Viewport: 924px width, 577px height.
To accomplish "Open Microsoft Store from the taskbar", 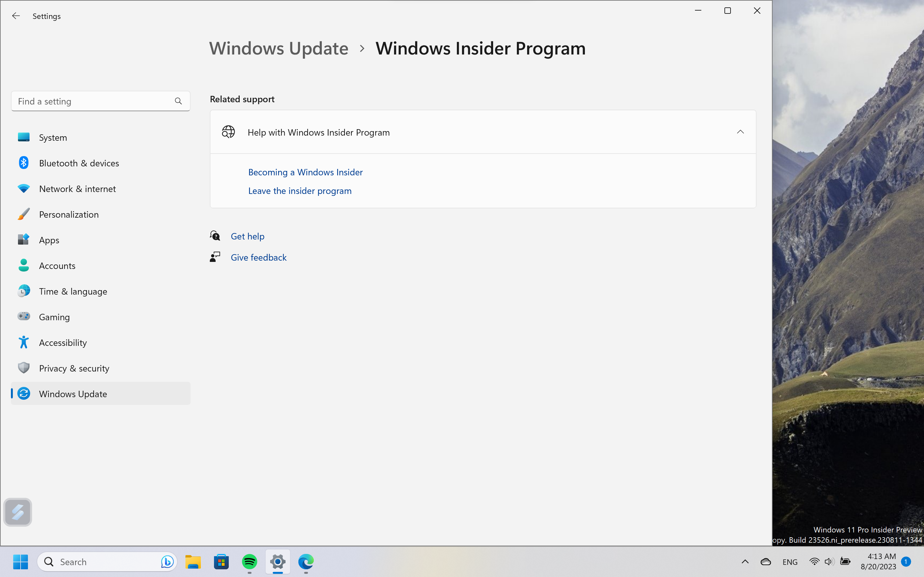I will 221,561.
